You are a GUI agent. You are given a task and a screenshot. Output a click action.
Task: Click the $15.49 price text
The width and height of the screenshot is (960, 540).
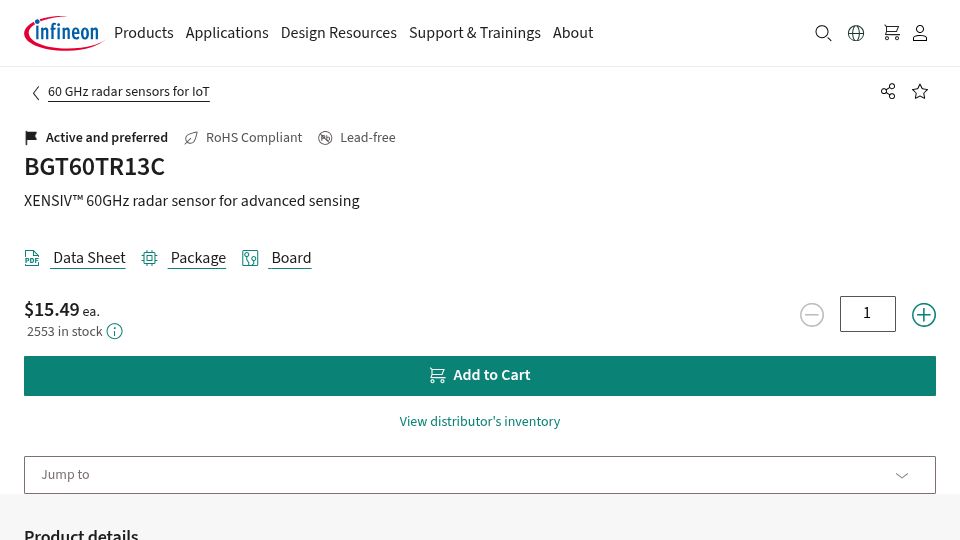coord(52,309)
